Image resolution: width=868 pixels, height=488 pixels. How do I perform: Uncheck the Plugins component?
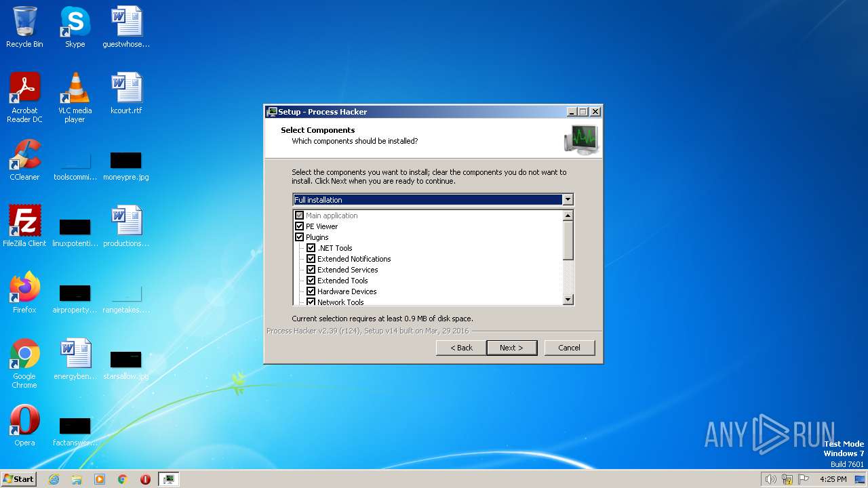299,237
